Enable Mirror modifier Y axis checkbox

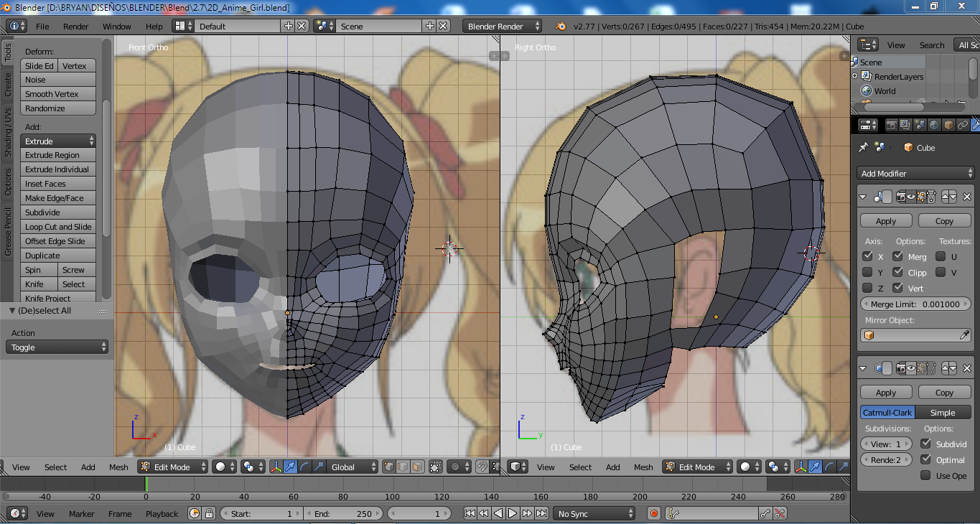(x=867, y=272)
